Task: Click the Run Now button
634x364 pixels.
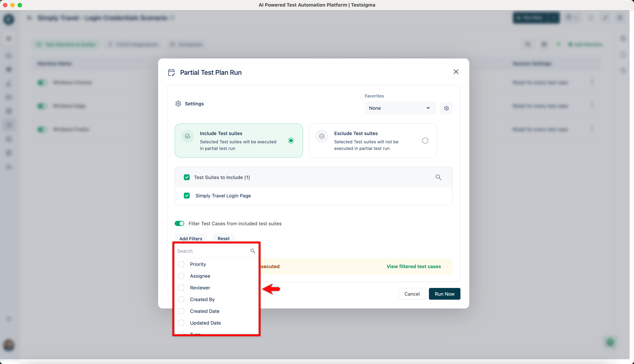Action: point(444,294)
